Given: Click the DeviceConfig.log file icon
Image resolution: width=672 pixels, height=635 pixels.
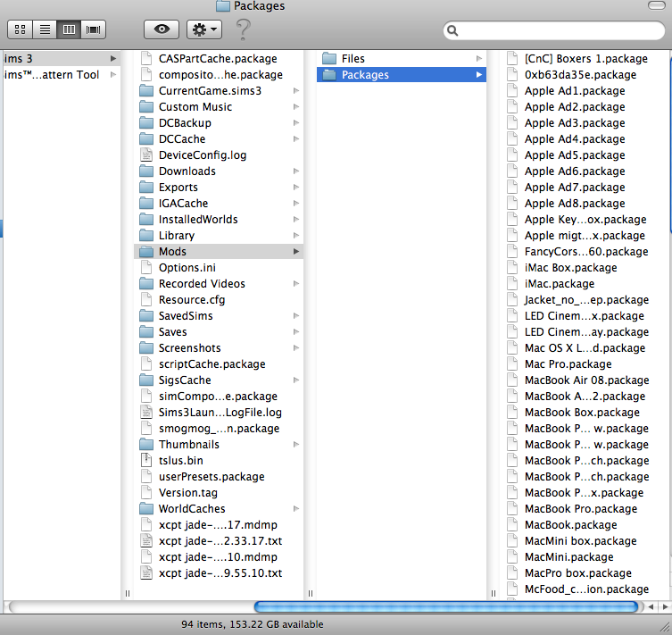Looking at the screenshot, I should (x=146, y=155).
